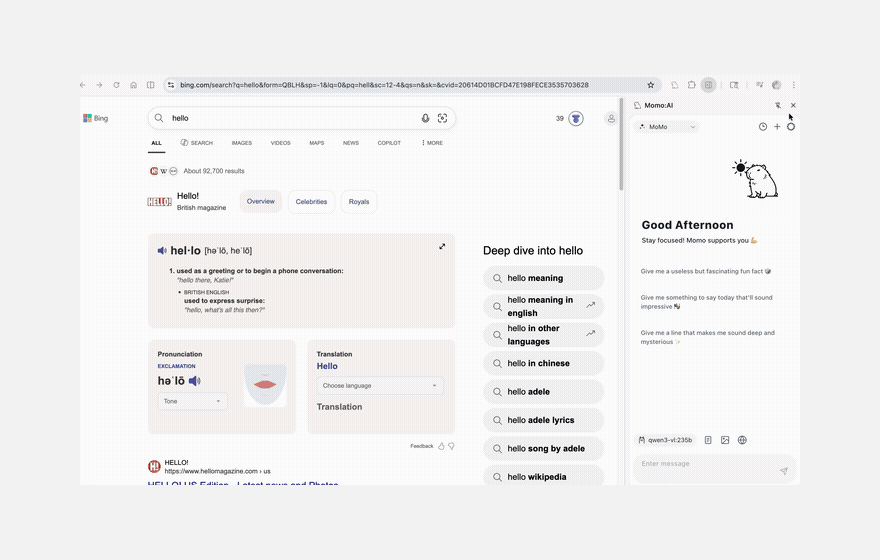
Task: Attach an image using the picture icon
Action: click(x=725, y=440)
